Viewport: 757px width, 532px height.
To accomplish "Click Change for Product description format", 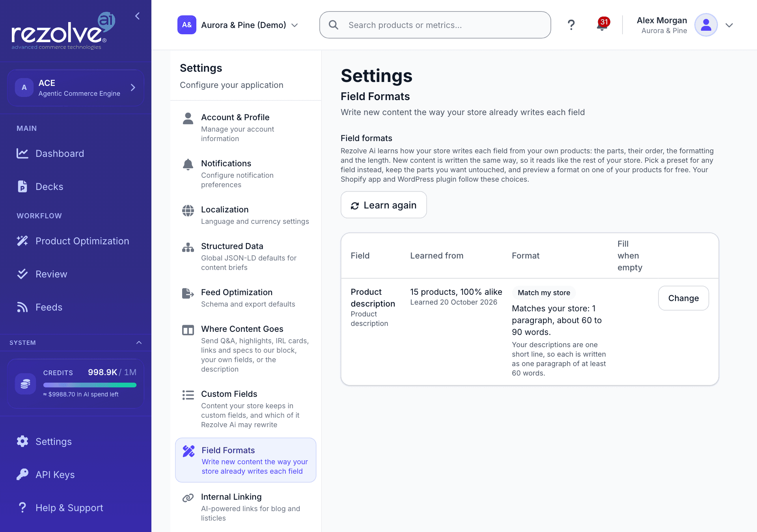I will click(x=683, y=298).
